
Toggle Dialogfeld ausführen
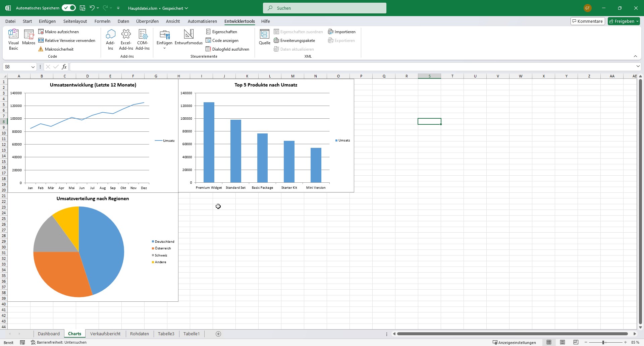(x=228, y=49)
